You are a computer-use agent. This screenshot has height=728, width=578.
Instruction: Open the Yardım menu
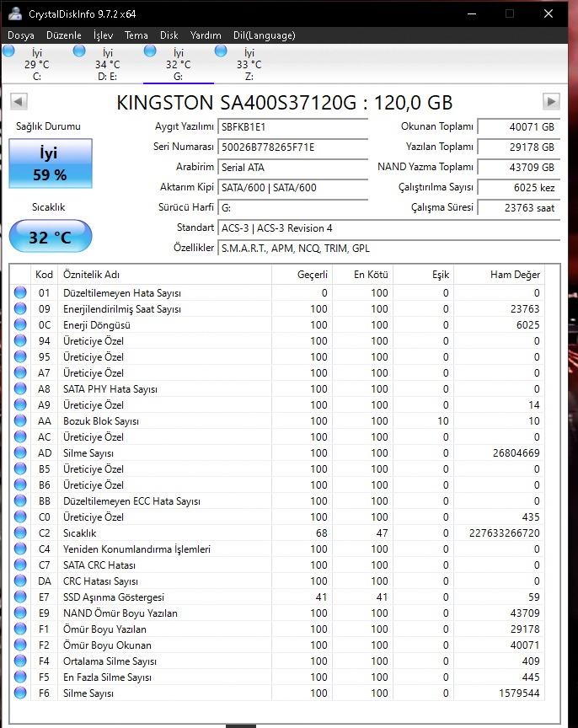click(206, 35)
